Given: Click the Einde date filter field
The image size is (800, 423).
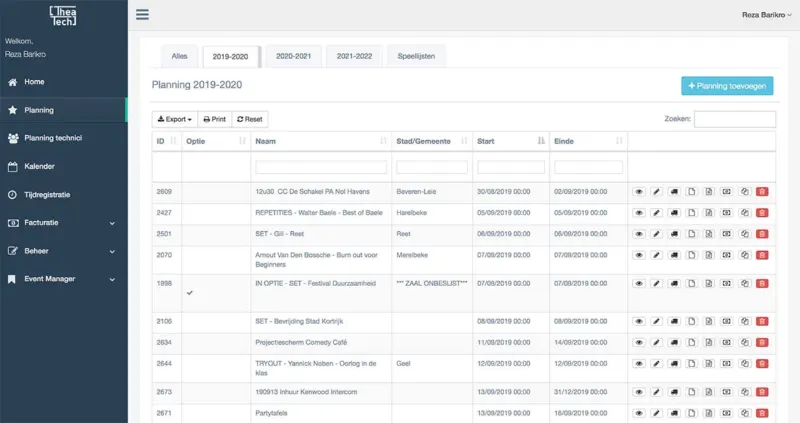Looking at the screenshot, I should (x=588, y=167).
